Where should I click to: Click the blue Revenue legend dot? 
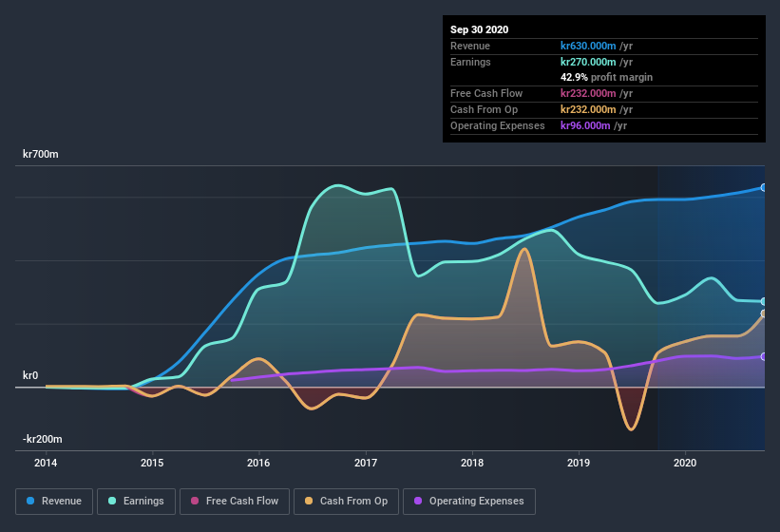coord(31,501)
